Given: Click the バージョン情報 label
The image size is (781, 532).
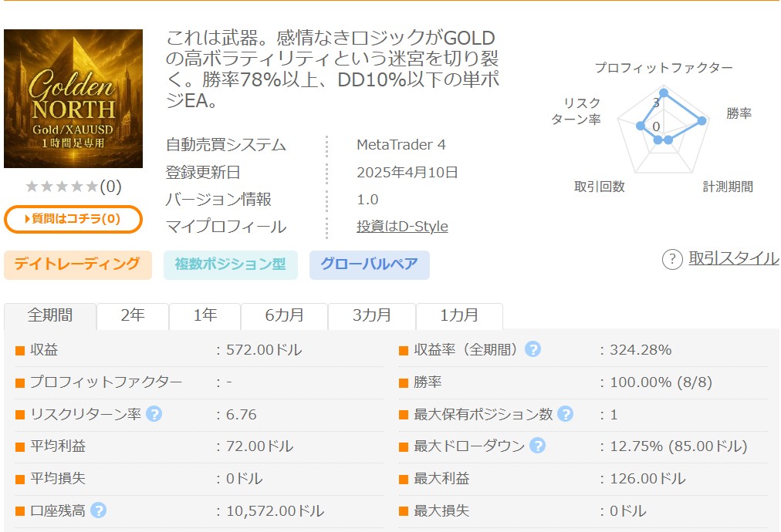Looking at the screenshot, I should click(218, 199).
